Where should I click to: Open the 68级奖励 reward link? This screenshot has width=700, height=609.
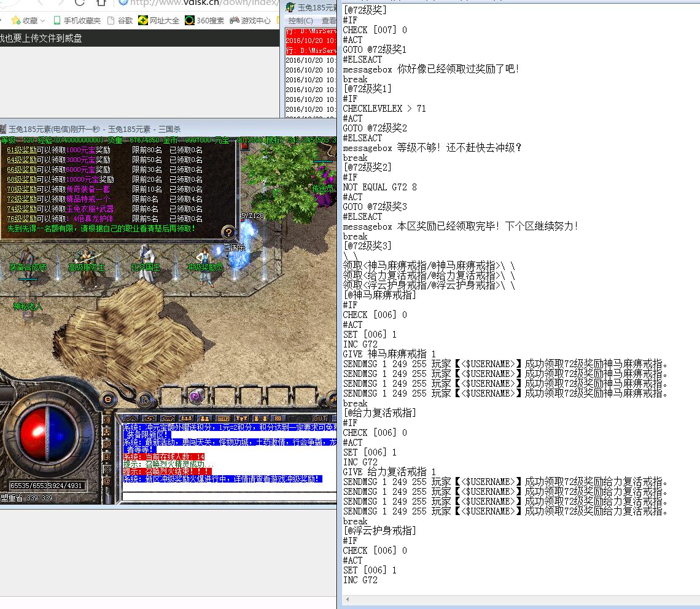point(21,179)
